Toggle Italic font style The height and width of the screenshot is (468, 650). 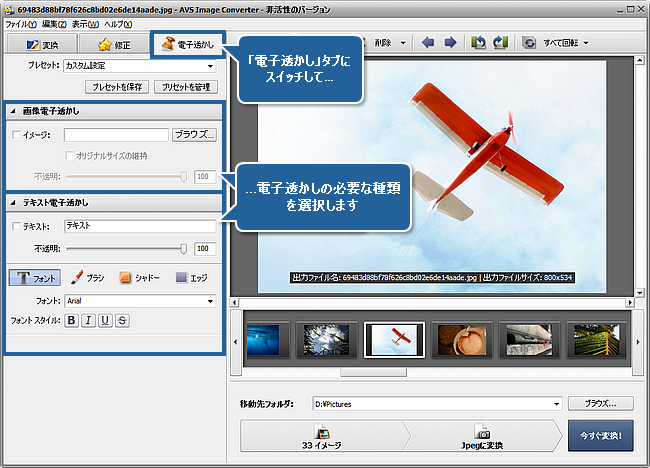pos(89,320)
